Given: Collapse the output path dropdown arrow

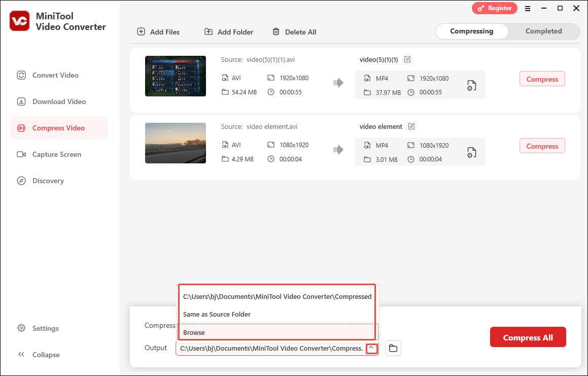Looking at the screenshot, I should (371, 348).
